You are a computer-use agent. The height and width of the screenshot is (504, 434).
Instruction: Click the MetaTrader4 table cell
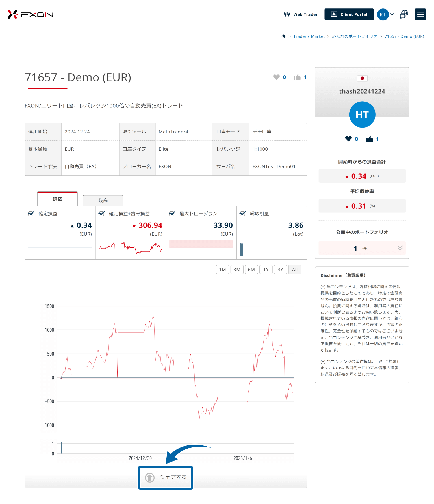[x=184, y=132]
